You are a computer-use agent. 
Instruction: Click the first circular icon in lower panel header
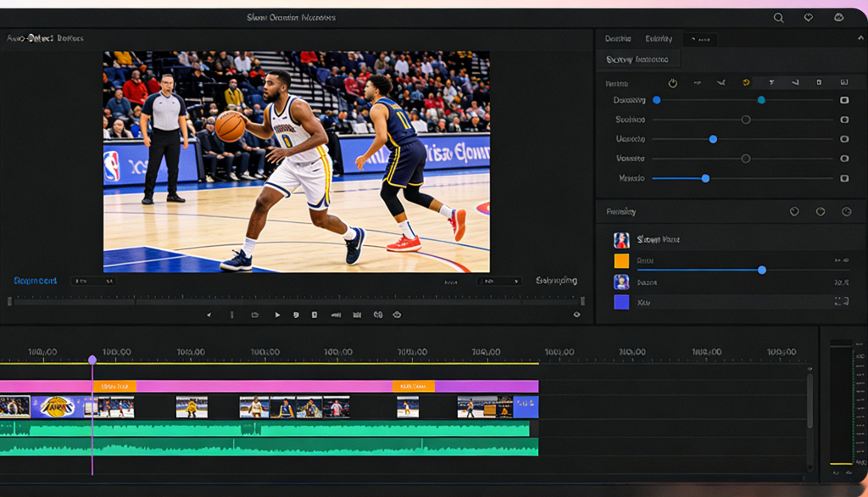click(x=794, y=212)
